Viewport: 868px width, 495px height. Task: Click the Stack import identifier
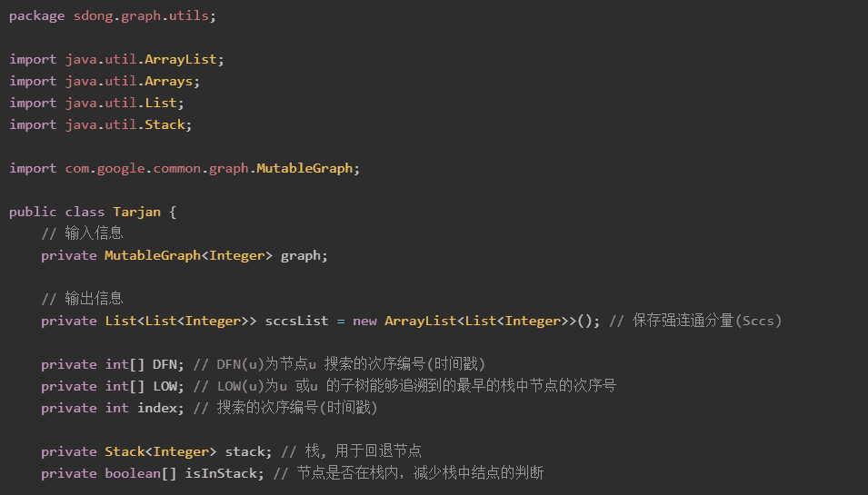[165, 124]
